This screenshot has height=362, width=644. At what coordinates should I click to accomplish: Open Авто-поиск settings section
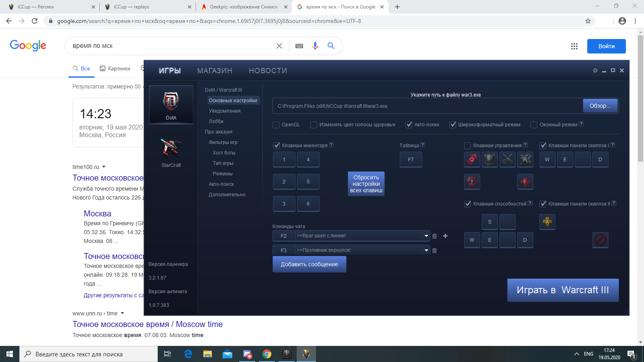(x=221, y=184)
